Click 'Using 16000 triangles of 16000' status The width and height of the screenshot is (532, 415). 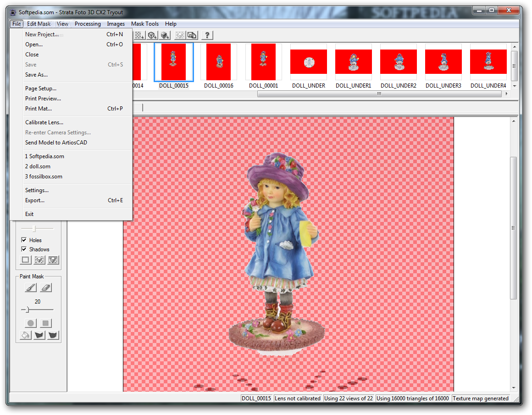coord(413,398)
